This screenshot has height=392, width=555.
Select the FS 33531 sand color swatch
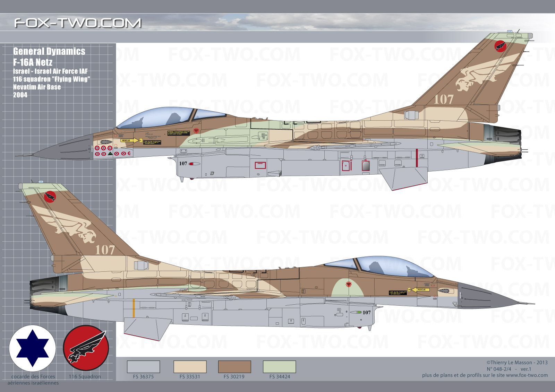tap(190, 367)
